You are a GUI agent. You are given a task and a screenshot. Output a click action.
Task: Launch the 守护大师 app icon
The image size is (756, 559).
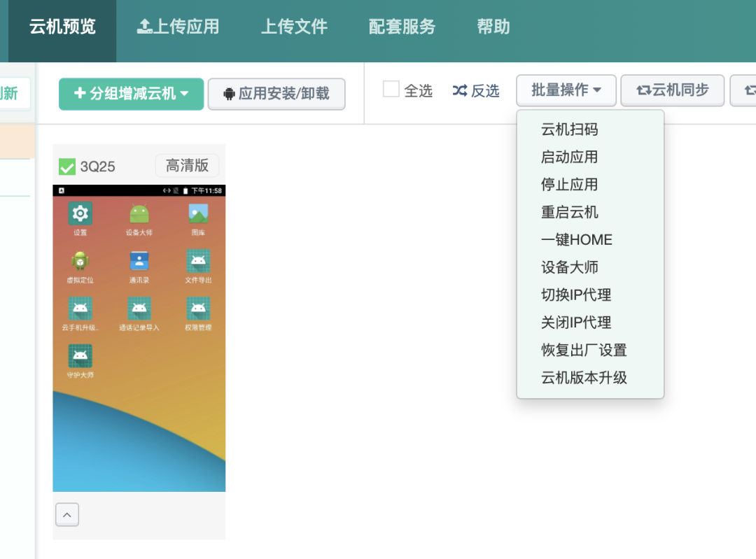[x=80, y=356]
